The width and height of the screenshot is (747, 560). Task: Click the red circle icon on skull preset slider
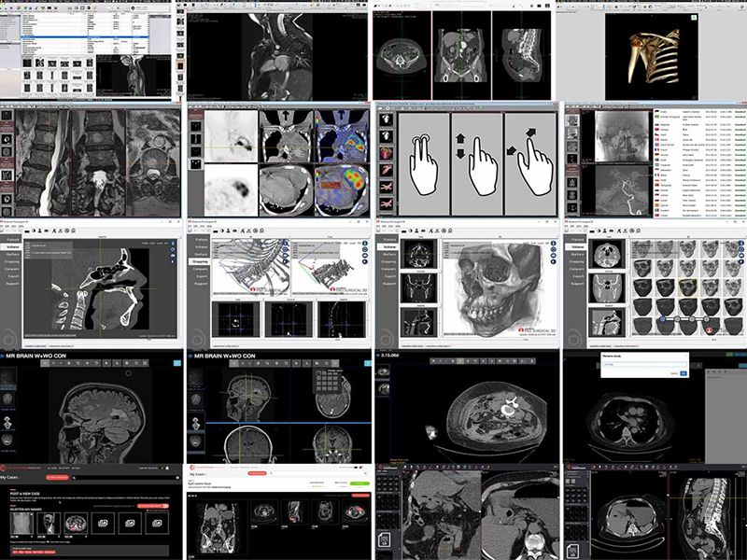point(711,329)
